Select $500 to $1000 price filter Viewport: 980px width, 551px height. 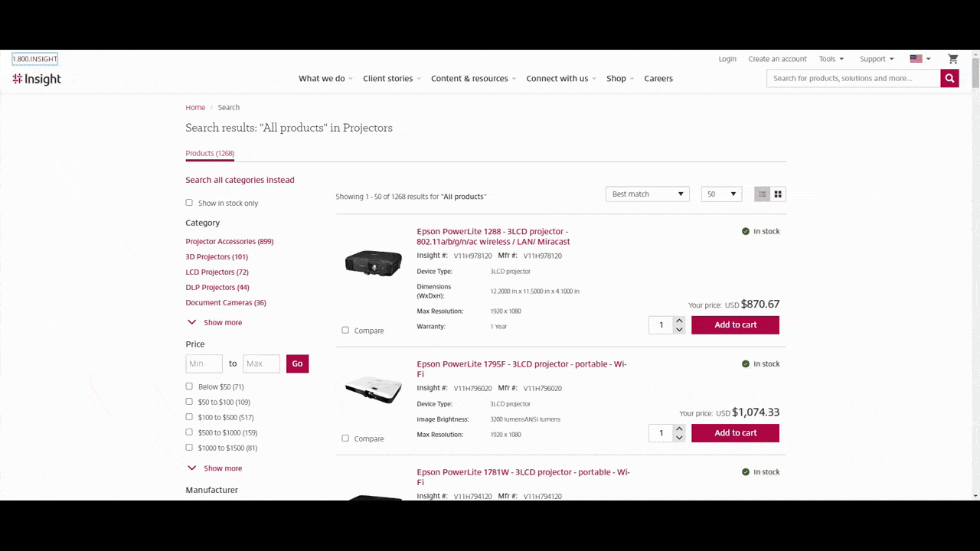click(x=189, y=432)
